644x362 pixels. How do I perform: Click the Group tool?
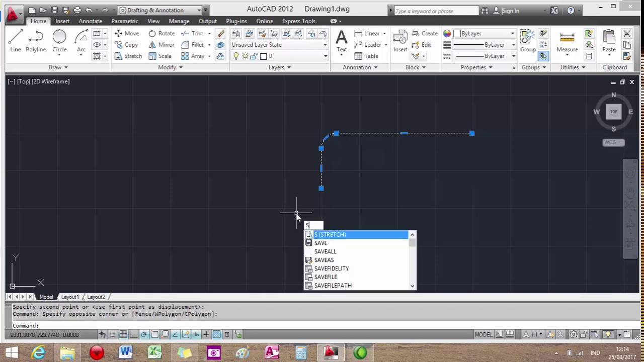coord(528,40)
